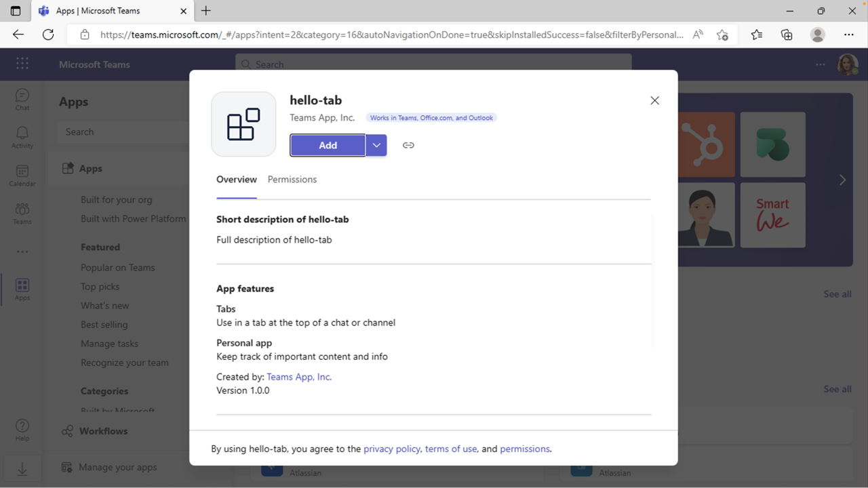Click the Add button
This screenshot has width=868, height=488.
coord(328,145)
